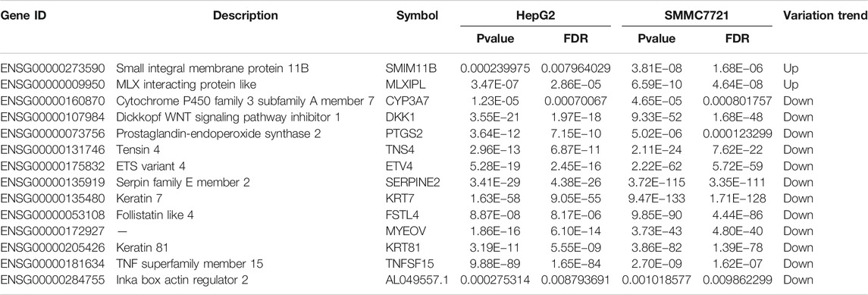The image size is (868, 295).
Task: Click the HepG2 Pvalue subheader
Action: click(x=496, y=39)
